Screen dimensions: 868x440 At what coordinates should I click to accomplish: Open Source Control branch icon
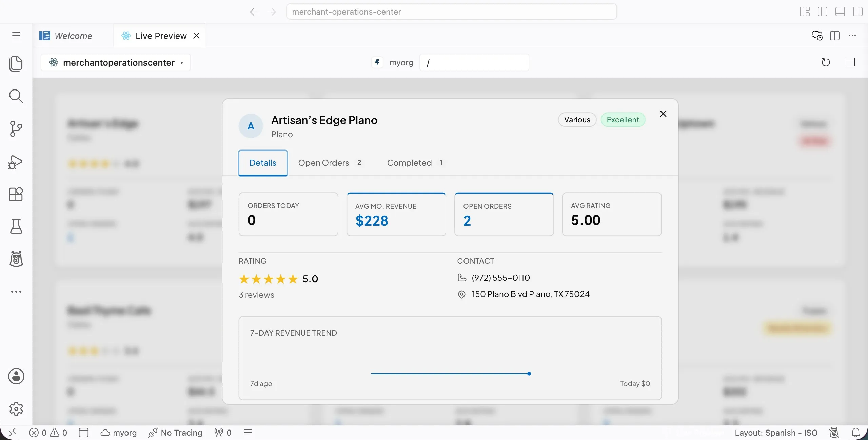tap(16, 129)
